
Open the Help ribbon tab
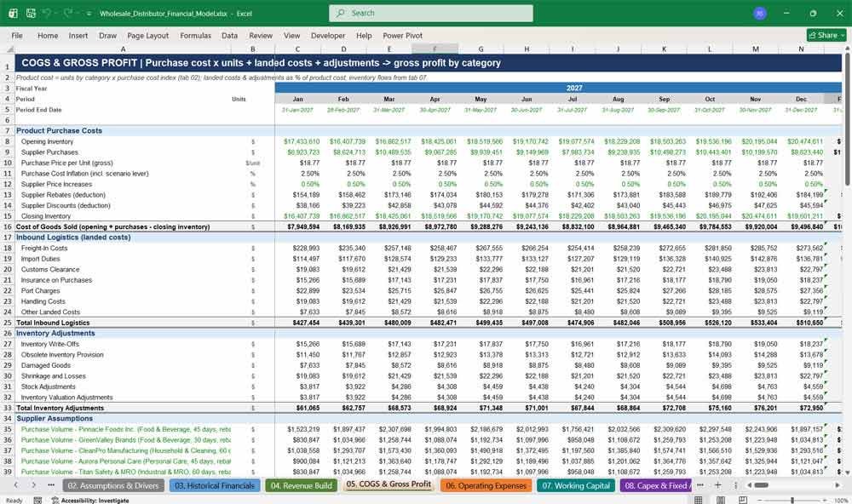pos(364,35)
